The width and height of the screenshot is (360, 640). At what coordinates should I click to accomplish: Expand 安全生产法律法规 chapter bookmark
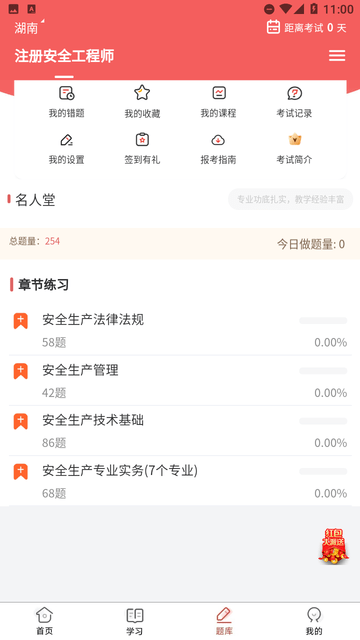tap(20, 321)
